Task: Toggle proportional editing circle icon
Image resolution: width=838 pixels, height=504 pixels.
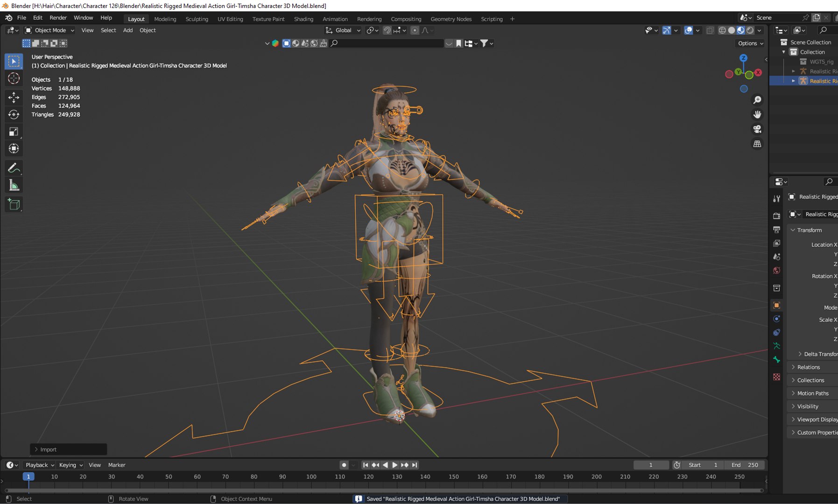Action: click(415, 30)
